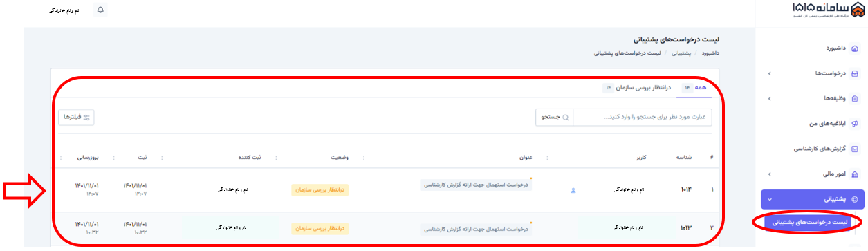Open the فیلترها filters button
Viewport: 868px width, 251px height.
[x=76, y=118]
